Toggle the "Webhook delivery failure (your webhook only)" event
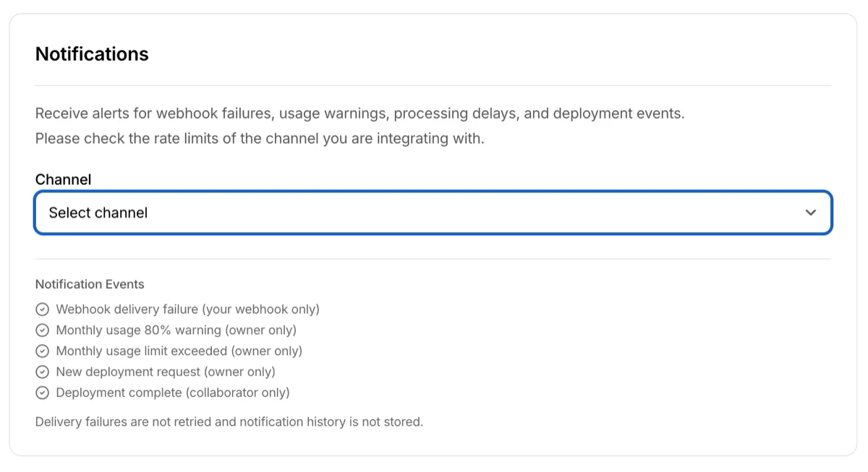 (187, 309)
